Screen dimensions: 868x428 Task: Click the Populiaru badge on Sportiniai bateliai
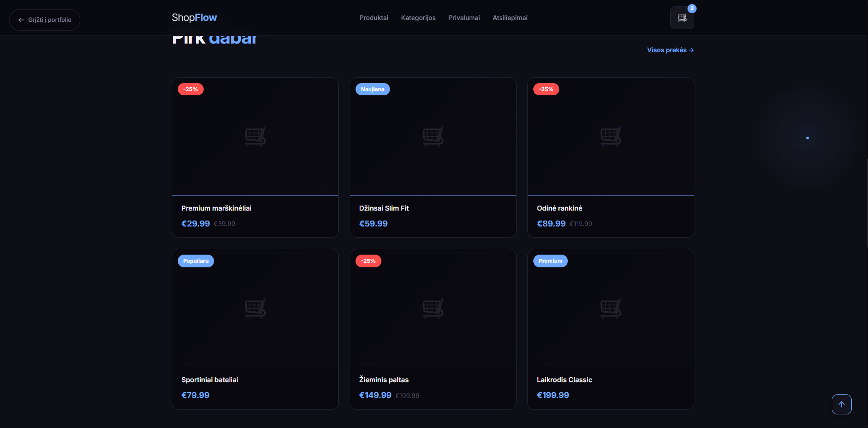point(195,261)
